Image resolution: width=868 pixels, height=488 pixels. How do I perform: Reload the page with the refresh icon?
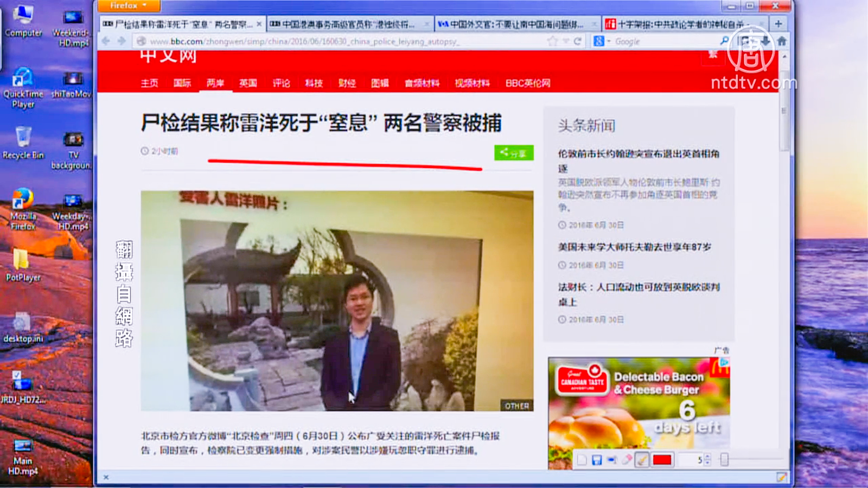578,41
